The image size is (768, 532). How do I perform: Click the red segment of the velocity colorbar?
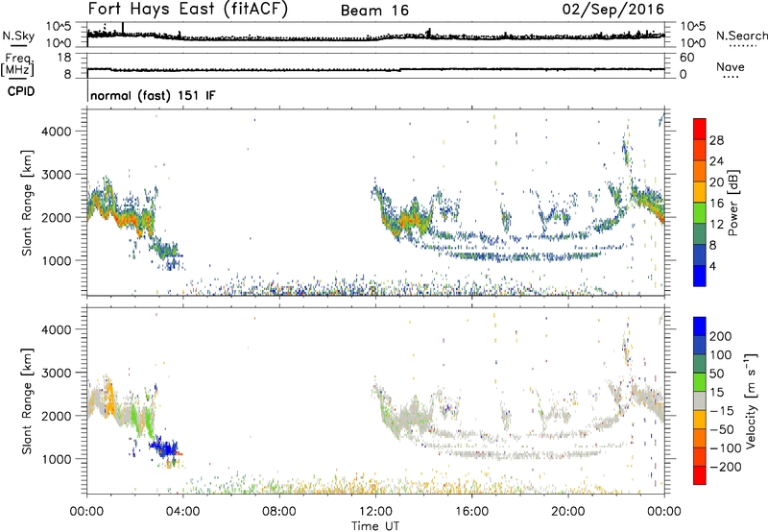(700, 475)
